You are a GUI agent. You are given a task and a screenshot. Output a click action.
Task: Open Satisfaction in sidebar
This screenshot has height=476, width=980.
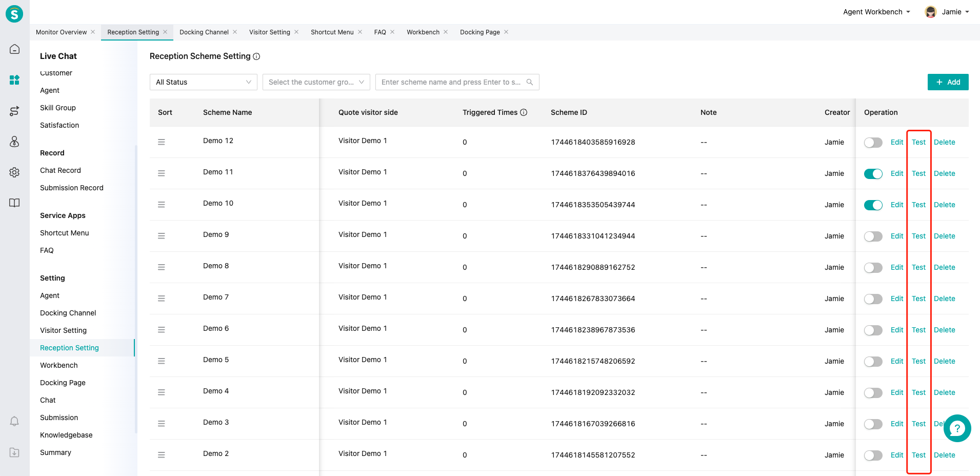pos(59,125)
